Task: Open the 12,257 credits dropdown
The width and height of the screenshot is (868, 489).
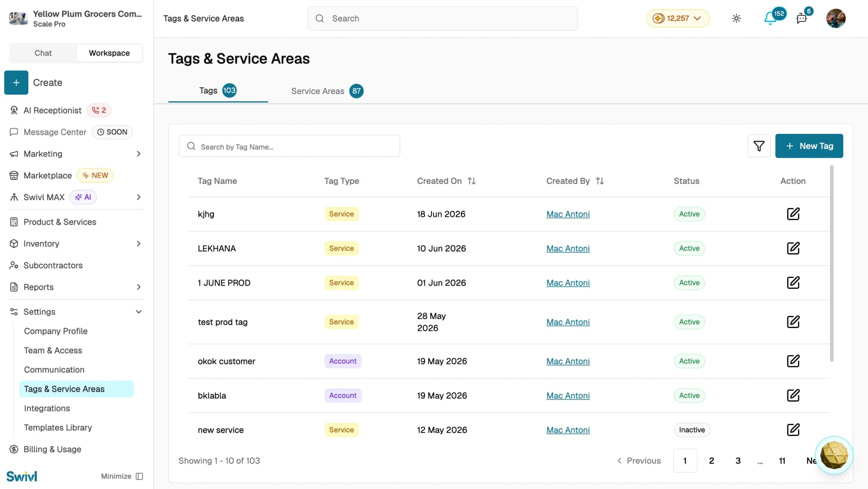Action: 678,19
